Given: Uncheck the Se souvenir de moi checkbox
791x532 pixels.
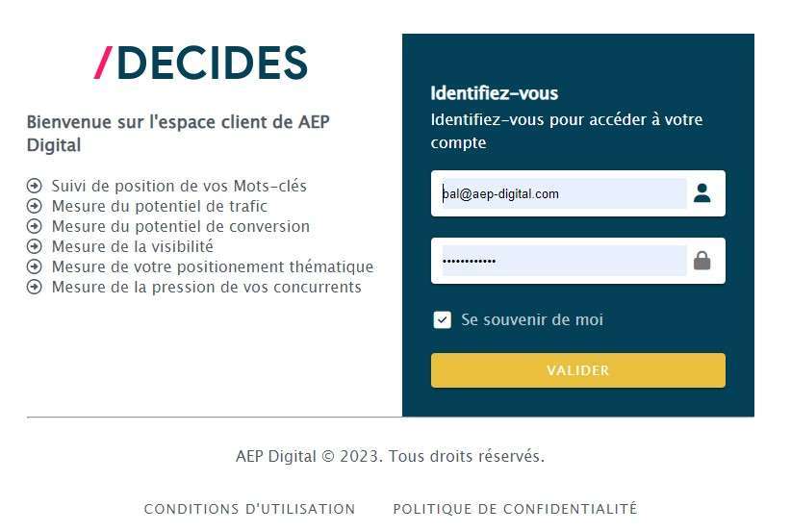Looking at the screenshot, I should 443,319.
